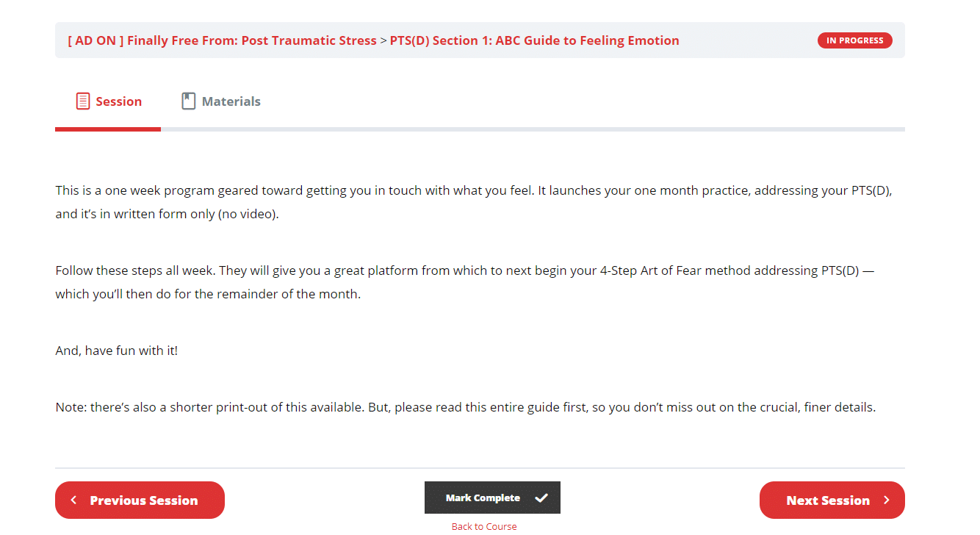Switch to the Session tab
The height and width of the screenshot is (535, 980).
pyautogui.click(x=108, y=101)
